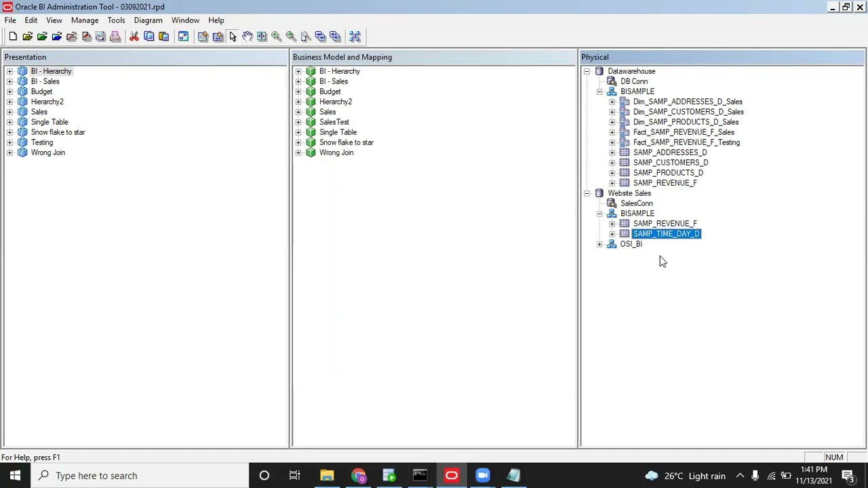This screenshot has width=868, height=488.
Task: Expand BI - Sales in Presentation pane
Action: 9,81
